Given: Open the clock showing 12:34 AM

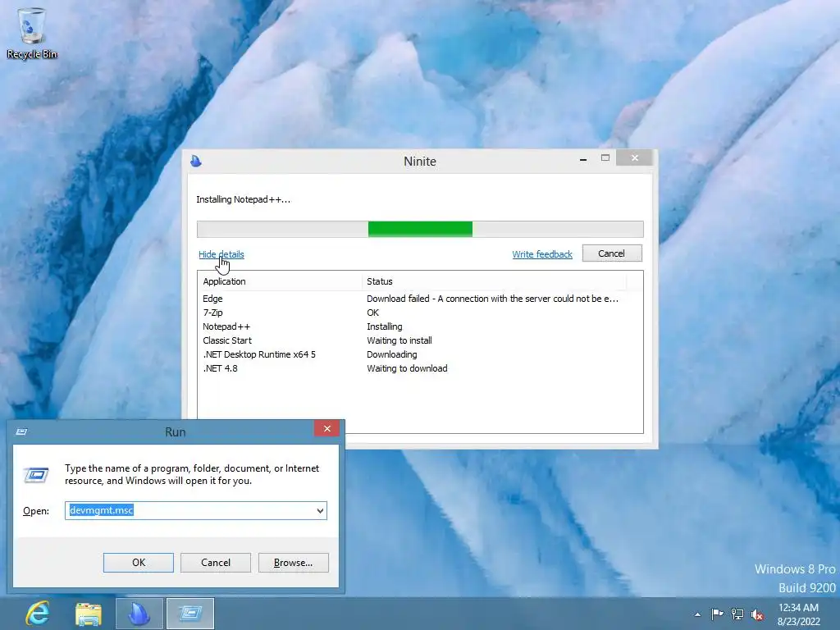Looking at the screenshot, I should 798,614.
